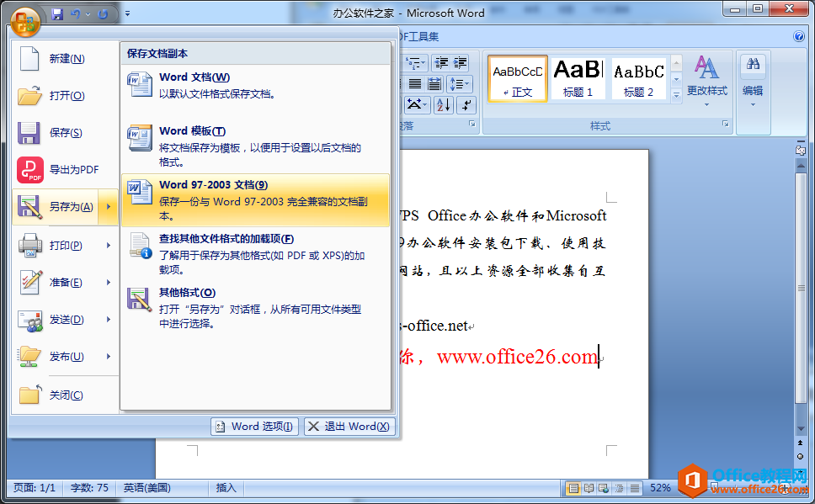Switch to Outline view
The width and height of the screenshot is (815, 504).
pos(619,488)
